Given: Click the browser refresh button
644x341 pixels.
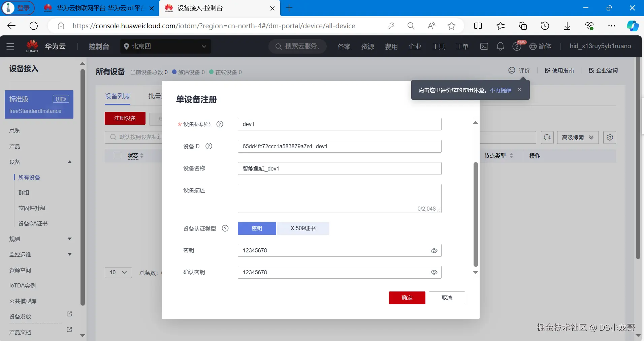Looking at the screenshot, I should (34, 26).
